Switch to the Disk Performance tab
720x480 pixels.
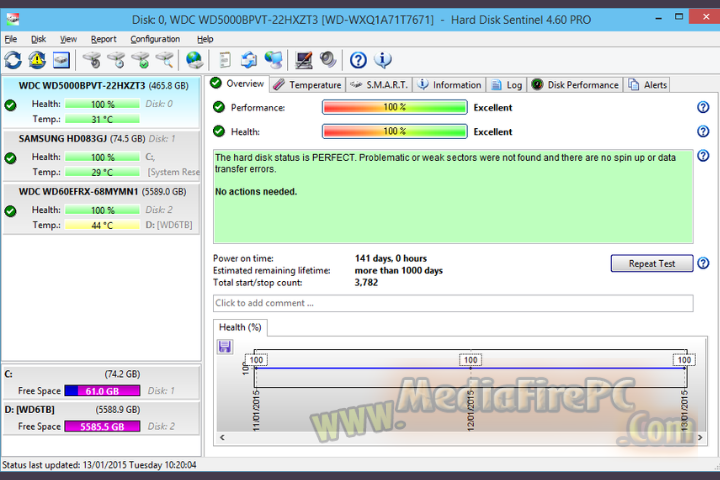coord(575,85)
